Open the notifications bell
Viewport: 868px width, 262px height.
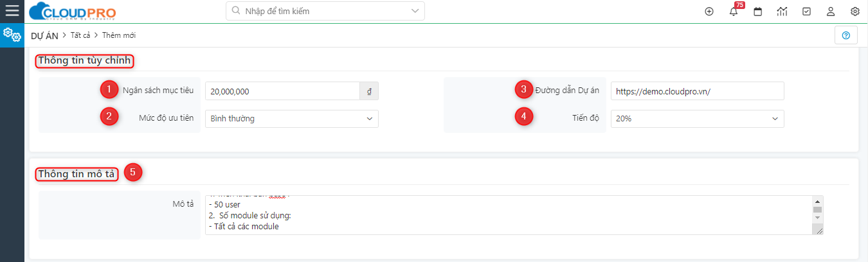pos(734,12)
